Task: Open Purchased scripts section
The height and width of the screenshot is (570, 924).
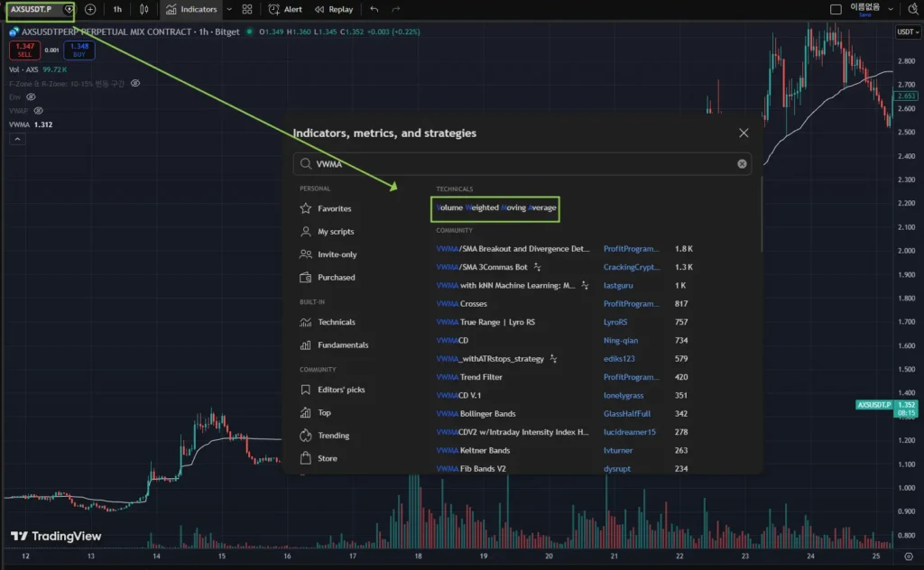Action: pos(328,278)
